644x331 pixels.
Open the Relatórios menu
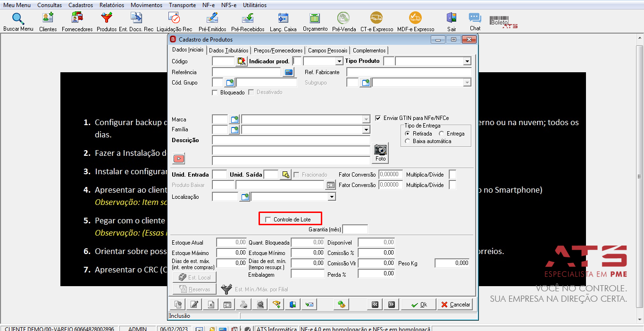pos(112,5)
